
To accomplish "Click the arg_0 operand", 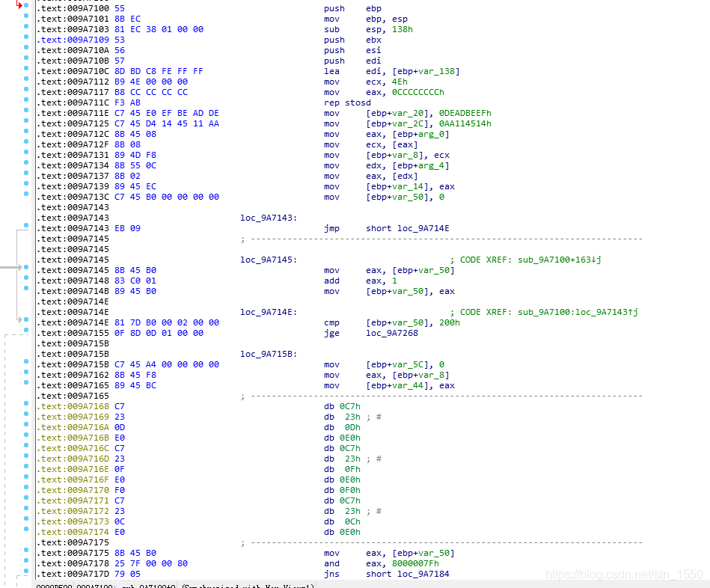I will coord(432,135).
